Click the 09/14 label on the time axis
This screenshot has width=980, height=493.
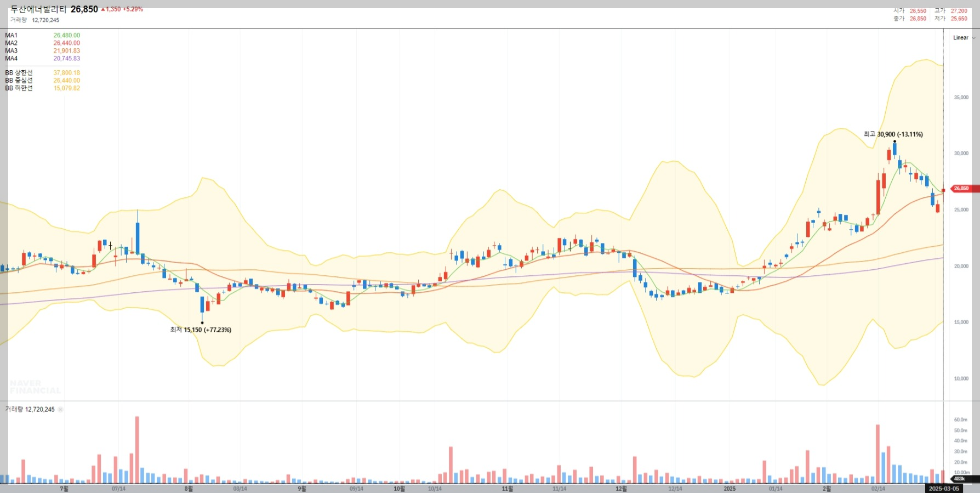tap(356, 489)
